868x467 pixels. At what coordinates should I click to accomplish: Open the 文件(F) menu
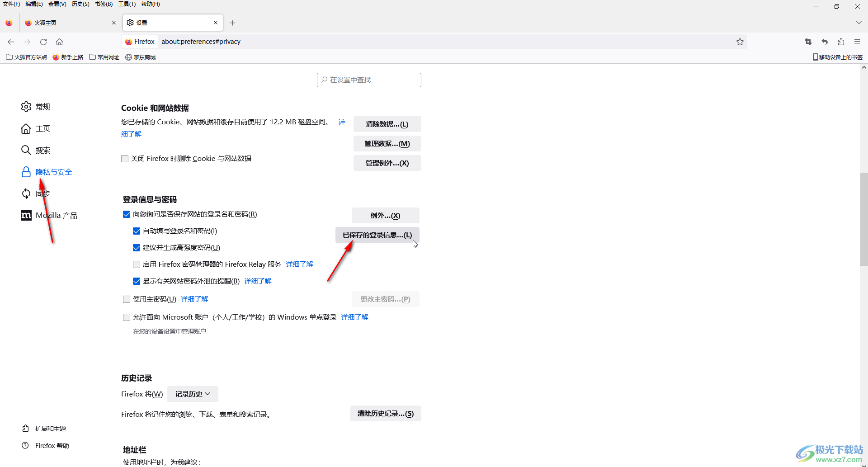pyautogui.click(x=11, y=4)
